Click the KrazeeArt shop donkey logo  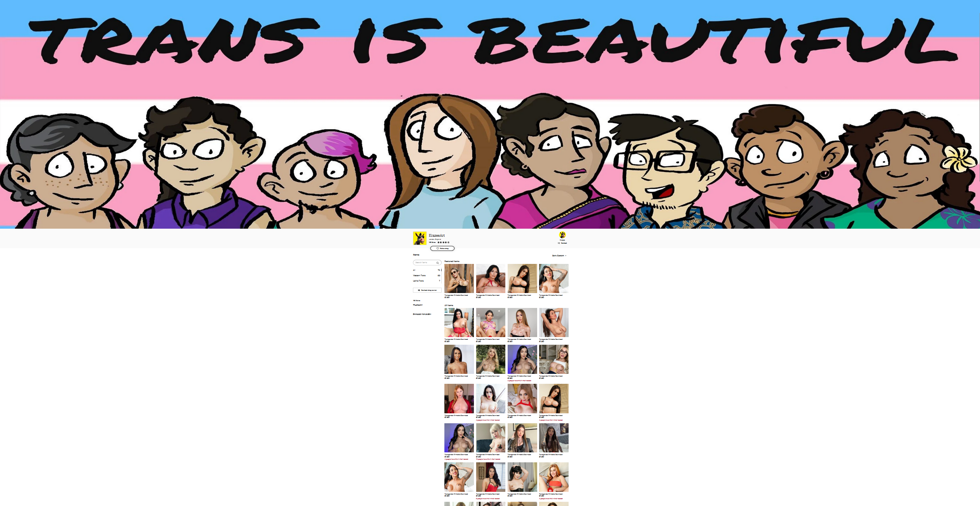pos(419,238)
